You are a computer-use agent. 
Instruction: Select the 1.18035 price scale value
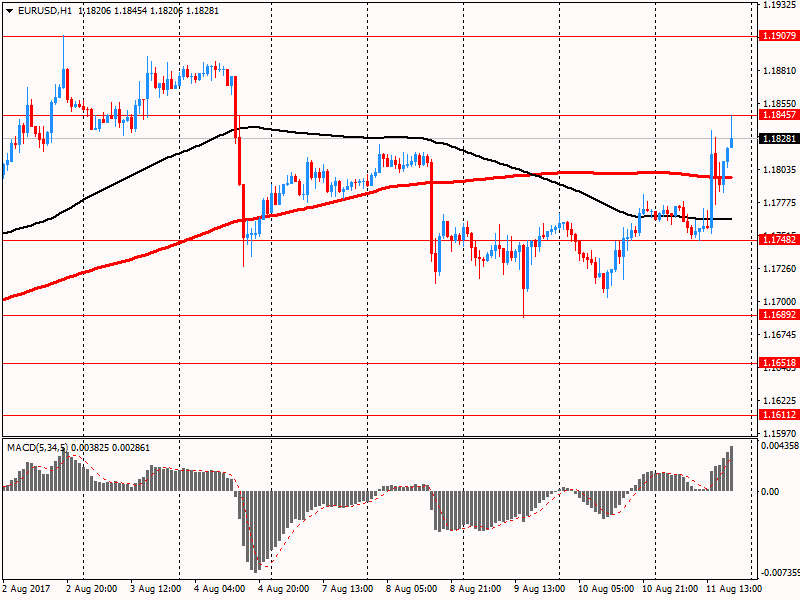point(780,169)
